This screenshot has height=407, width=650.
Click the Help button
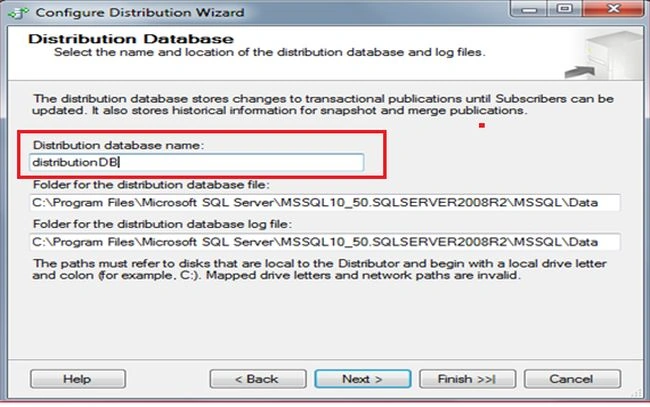point(78,379)
